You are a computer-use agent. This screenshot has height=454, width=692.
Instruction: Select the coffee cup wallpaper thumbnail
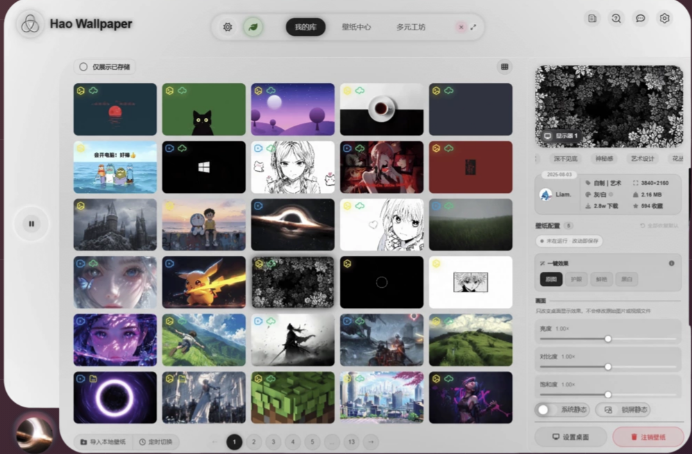tap(382, 109)
